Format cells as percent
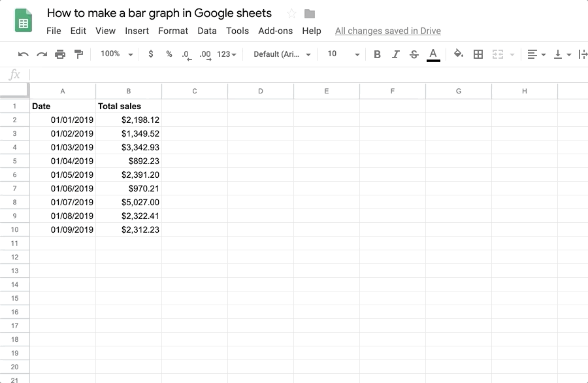Screen dimensions: 588x383 169,54
